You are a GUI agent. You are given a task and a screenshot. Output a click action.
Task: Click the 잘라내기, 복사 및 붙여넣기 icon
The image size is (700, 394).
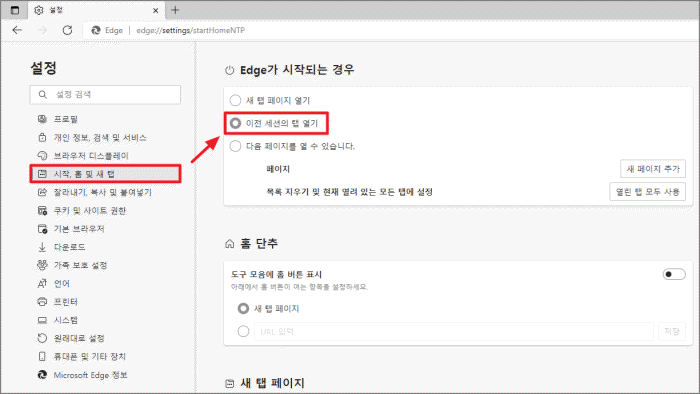click(42, 192)
